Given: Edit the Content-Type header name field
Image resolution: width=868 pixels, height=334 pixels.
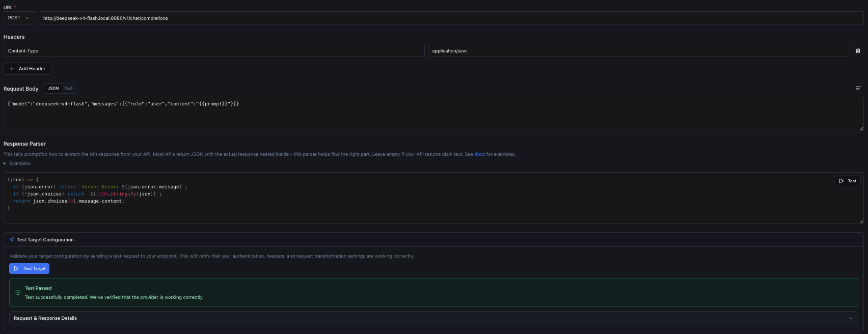Looking at the screenshot, I should (x=214, y=50).
